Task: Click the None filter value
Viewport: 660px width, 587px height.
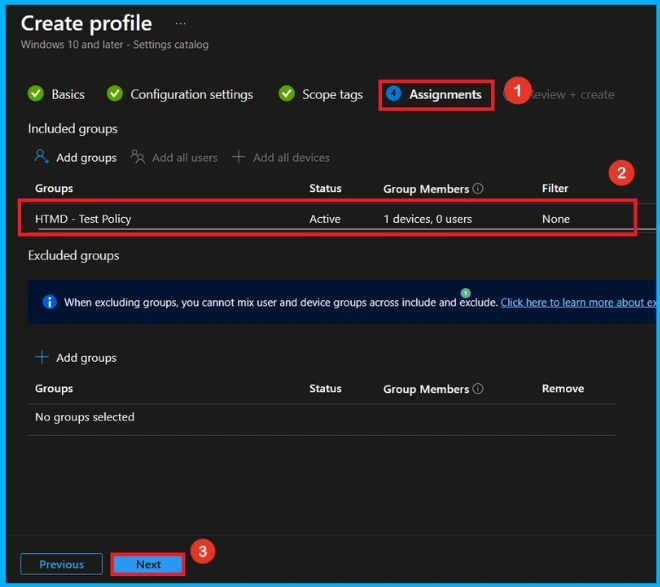Action: click(x=556, y=219)
